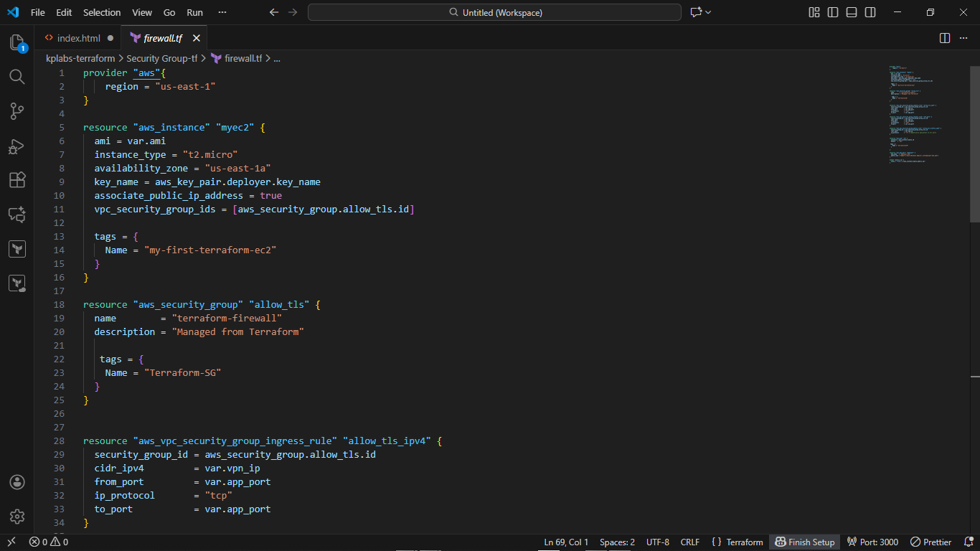
Task: Change line ending CRLF in status bar
Action: click(689, 542)
